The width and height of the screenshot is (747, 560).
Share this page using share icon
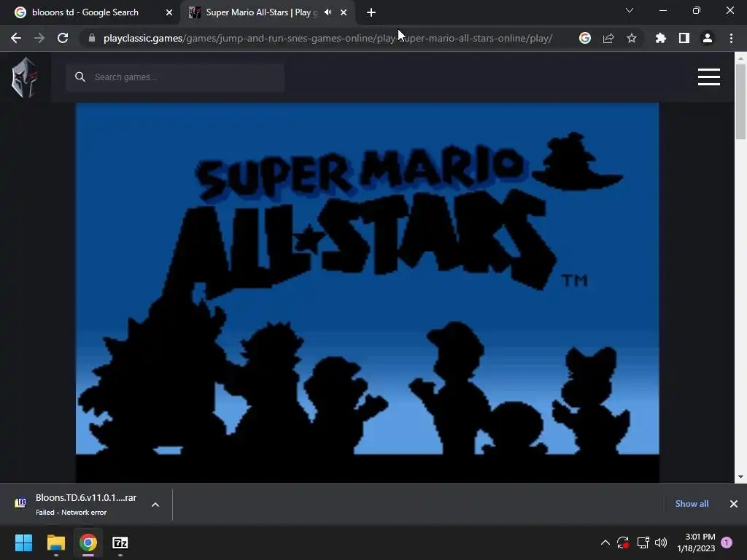pos(608,38)
